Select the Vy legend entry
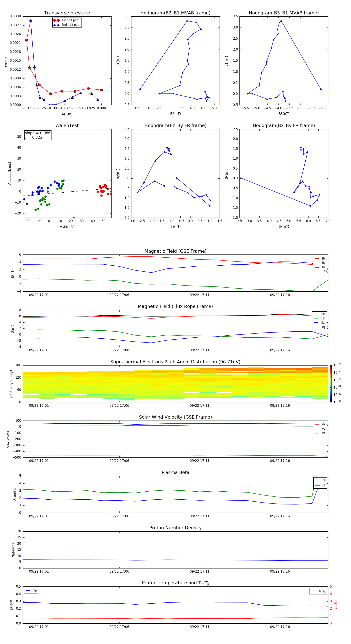The height and width of the screenshot is (644, 351). pyautogui.click(x=320, y=429)
